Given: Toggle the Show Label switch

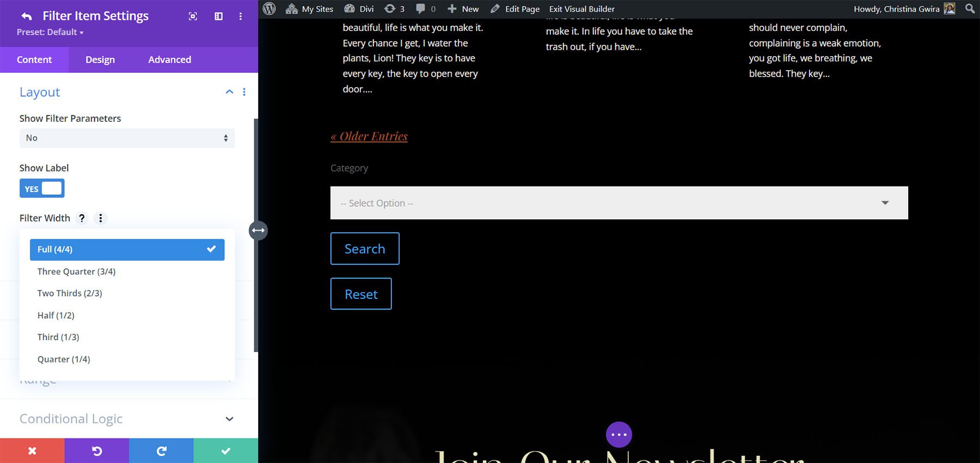Looking at the screenshot, I should pos(42,188).
